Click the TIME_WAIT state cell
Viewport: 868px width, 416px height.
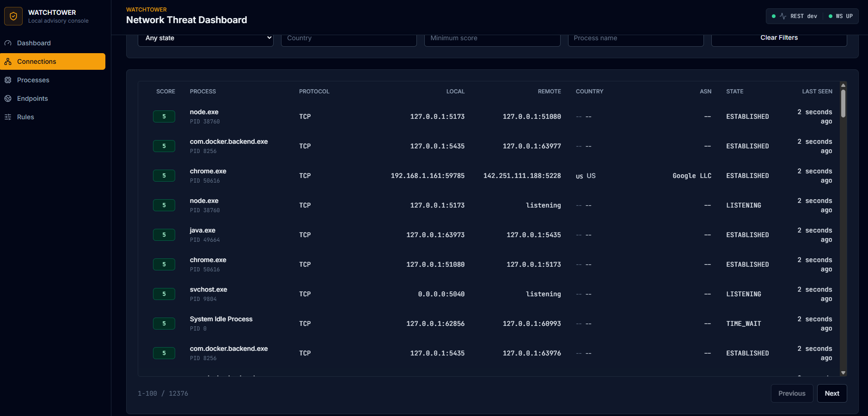[x=744, y=324]
